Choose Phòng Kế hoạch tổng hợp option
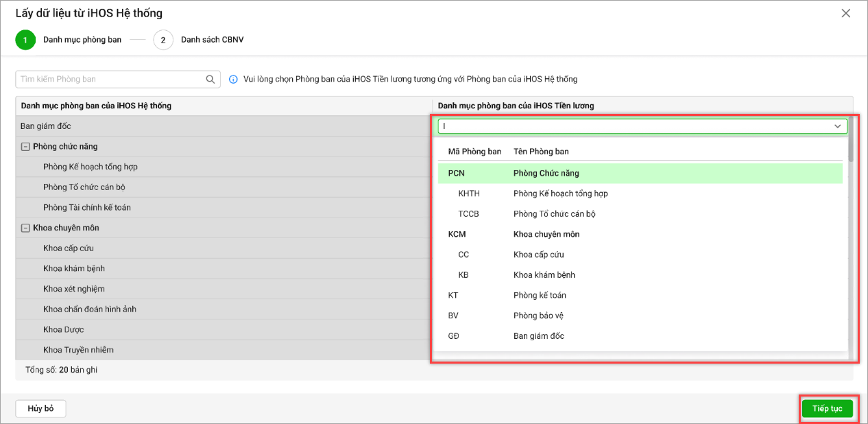Image resolution: width=868 pixels, height=424 pixels. pyautogui.click(x=560, y=193)
